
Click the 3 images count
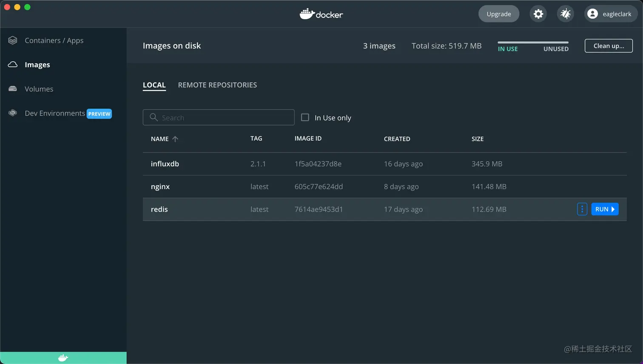(x=379, y=46)
